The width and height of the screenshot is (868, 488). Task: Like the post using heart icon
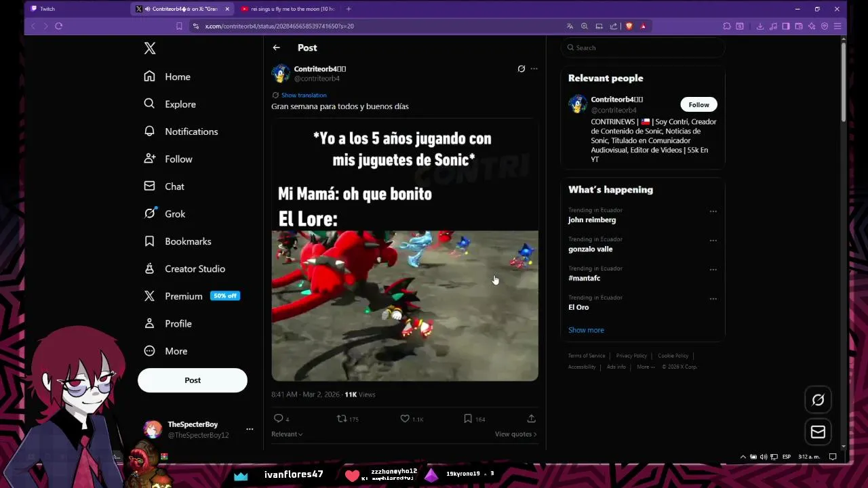[405, 419]
